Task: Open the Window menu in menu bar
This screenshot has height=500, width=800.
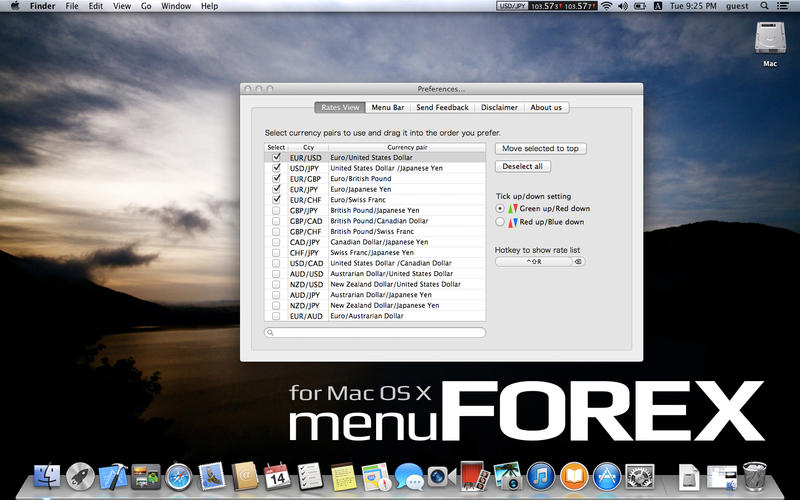Action: [176, 6]
